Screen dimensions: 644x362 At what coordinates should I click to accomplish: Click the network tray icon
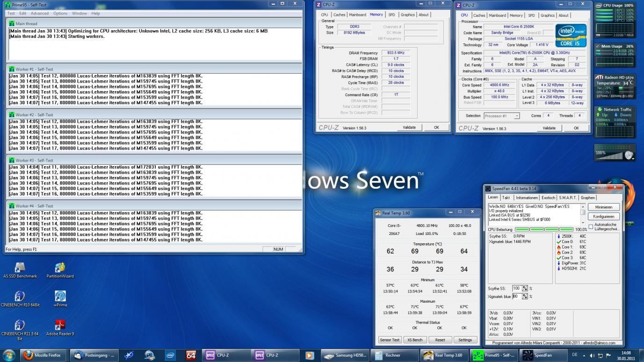click(x=600, y=355)
